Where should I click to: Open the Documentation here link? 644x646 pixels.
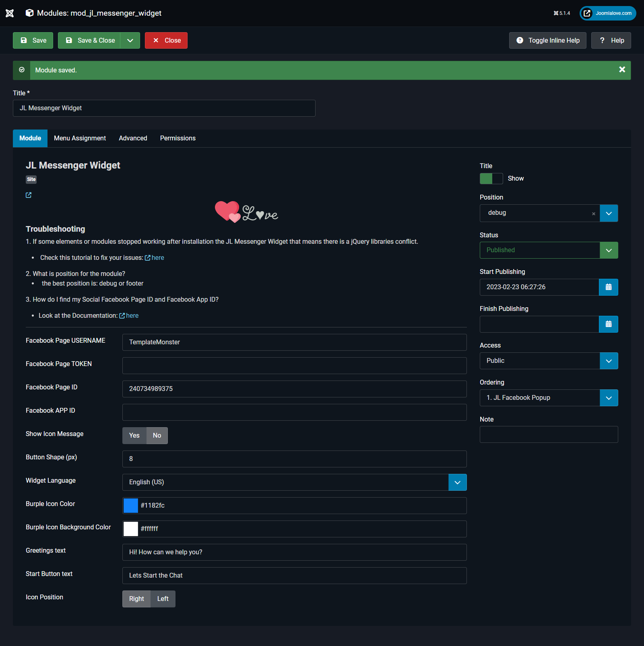click(x=132, y=316)
